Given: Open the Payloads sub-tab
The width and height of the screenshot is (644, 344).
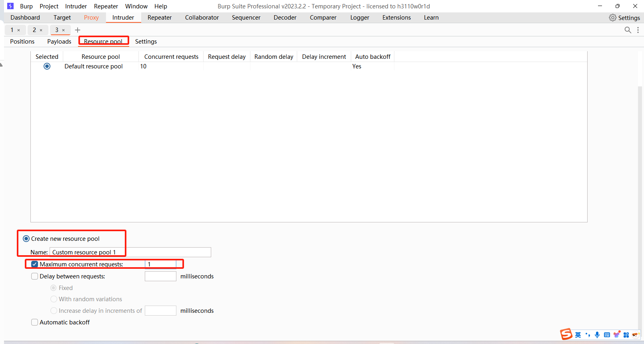Looking at the screenshot, I should tap(59, 42).
